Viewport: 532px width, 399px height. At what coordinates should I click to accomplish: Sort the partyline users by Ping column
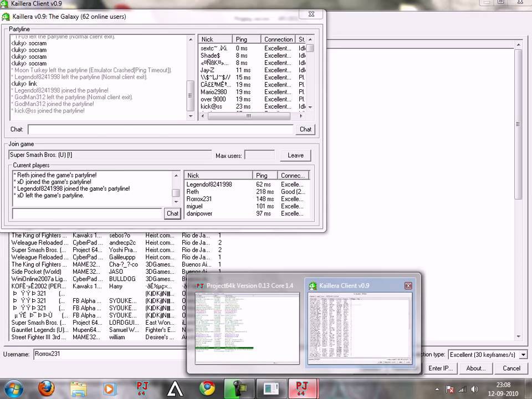pyautogui.click(x=246, y=39)
